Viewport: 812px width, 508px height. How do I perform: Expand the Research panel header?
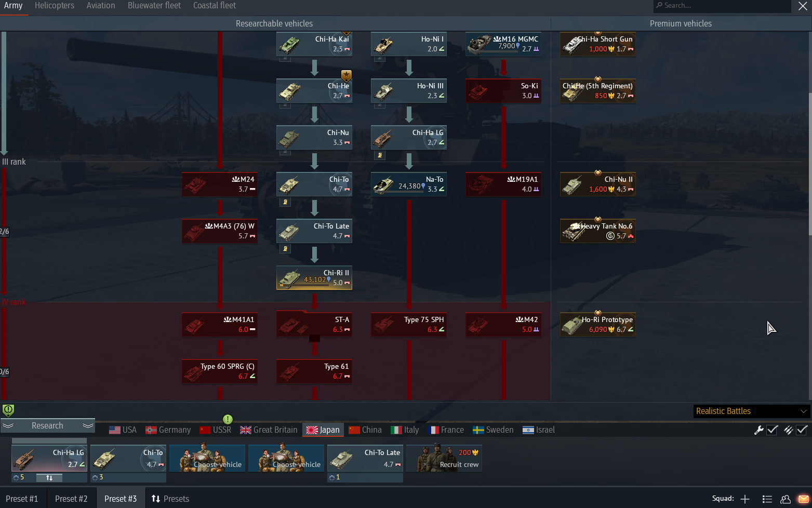pyautogui.click(x=47, y=425)
